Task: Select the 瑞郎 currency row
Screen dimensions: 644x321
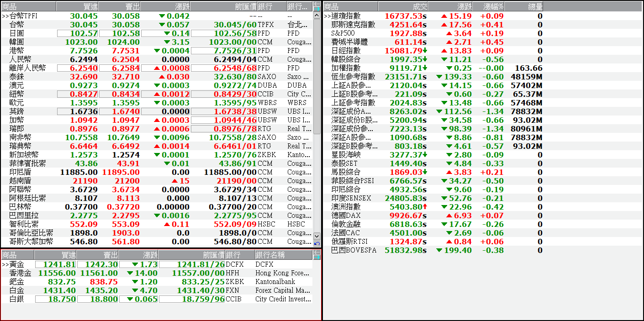Action: (x=157, y=129)
